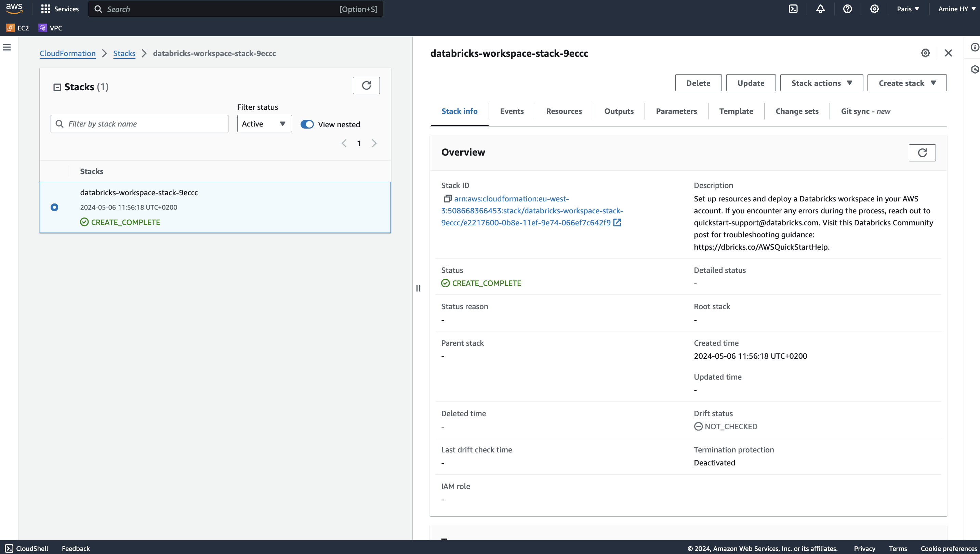
Task: Open the Stack ID ARN link
Action: click(x=532, y=210)
